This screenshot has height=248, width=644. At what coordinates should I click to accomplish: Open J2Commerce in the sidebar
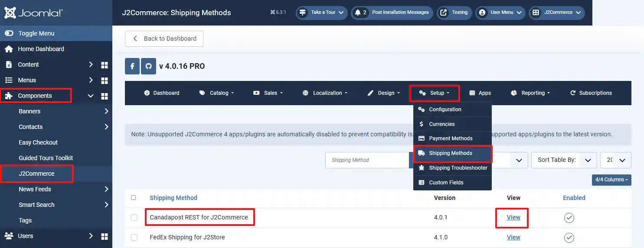click(36, 174)
